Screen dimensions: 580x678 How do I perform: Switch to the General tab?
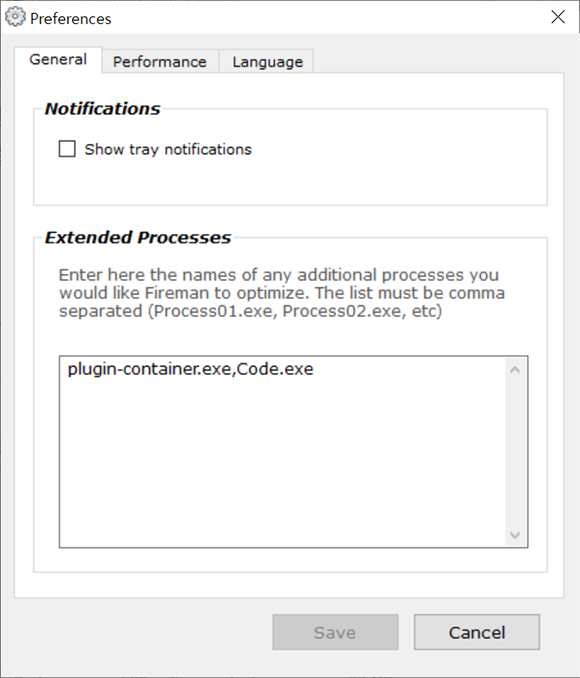58,60
